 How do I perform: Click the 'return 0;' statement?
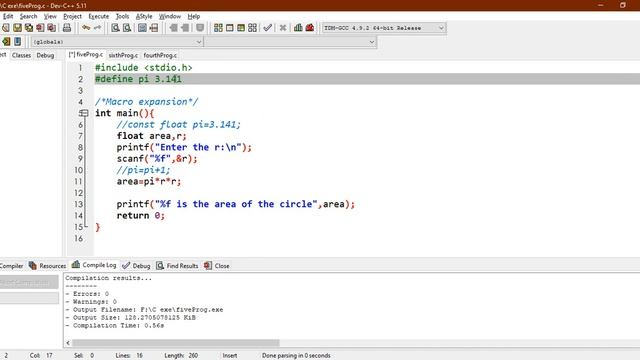click(x=140, y=216)
